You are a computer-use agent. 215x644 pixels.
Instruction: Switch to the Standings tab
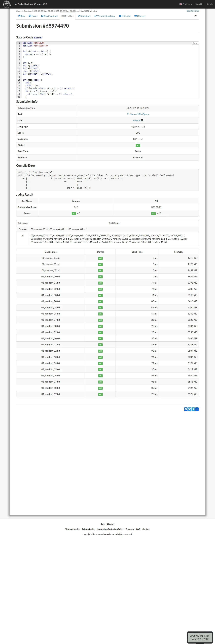pyautogui.click(x=84, y=16)
